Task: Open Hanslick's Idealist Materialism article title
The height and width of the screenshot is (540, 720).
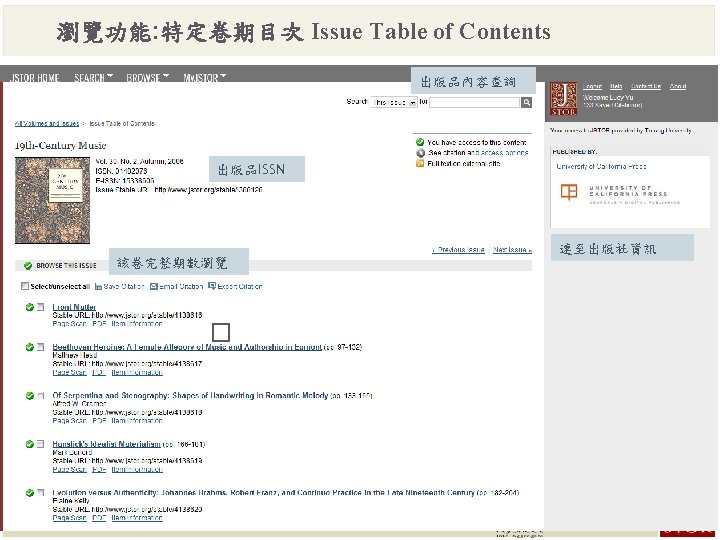Action: pos(107,444)
